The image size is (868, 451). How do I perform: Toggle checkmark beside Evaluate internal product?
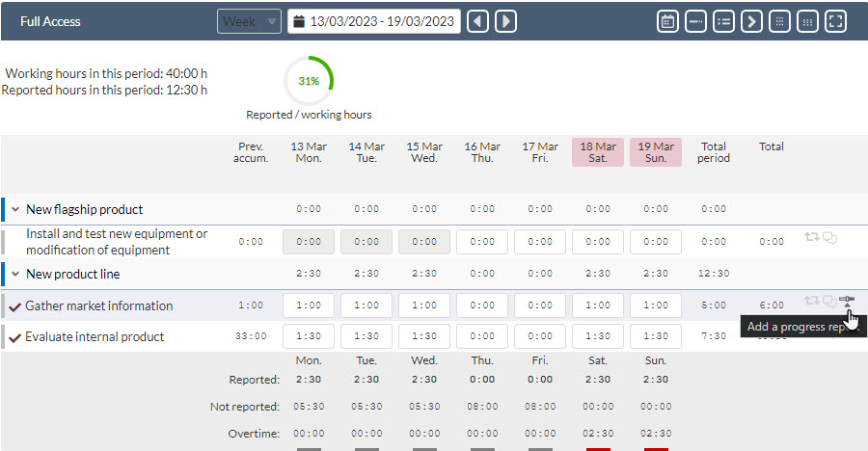14,337
